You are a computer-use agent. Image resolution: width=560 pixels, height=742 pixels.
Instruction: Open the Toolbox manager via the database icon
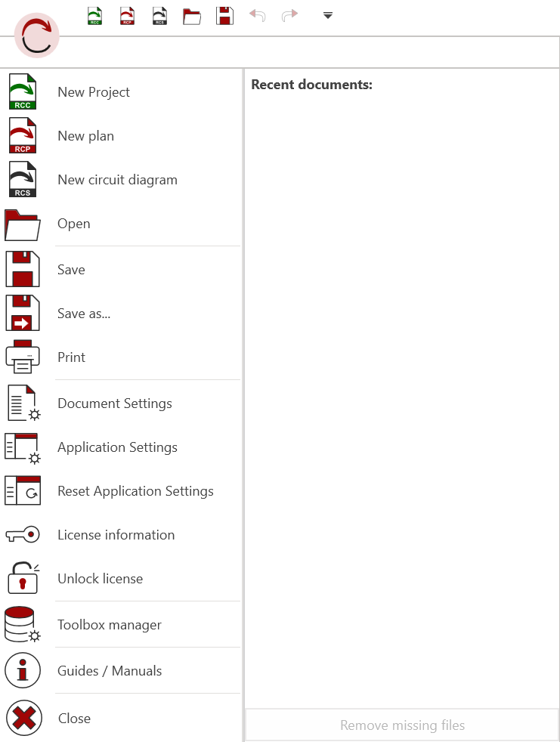click(x=22, y=624)
